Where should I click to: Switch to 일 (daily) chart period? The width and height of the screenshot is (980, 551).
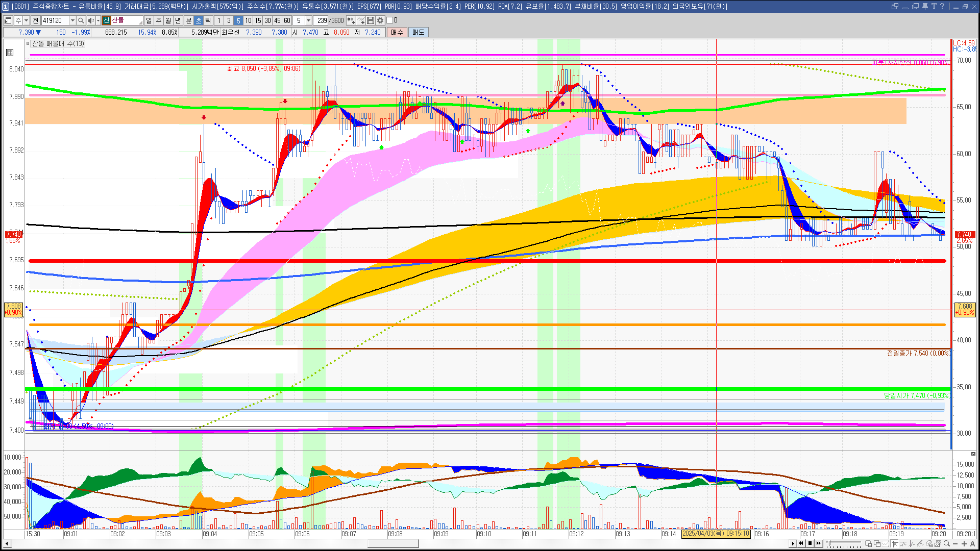coord(149,20)
